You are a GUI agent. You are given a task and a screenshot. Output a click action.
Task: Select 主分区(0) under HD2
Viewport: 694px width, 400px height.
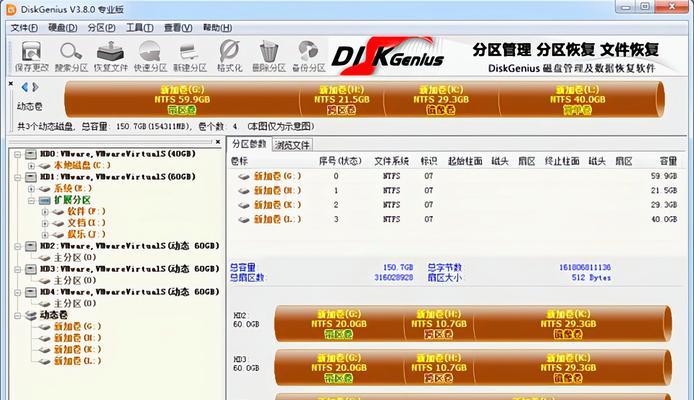pos(75,258)
